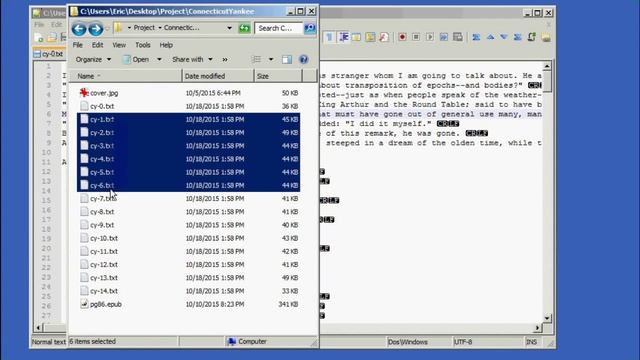The width and height of the screenshot is (640, 360).
Task: Open the Function List icon in Notepad++
Action: click(x=384, y=37)
